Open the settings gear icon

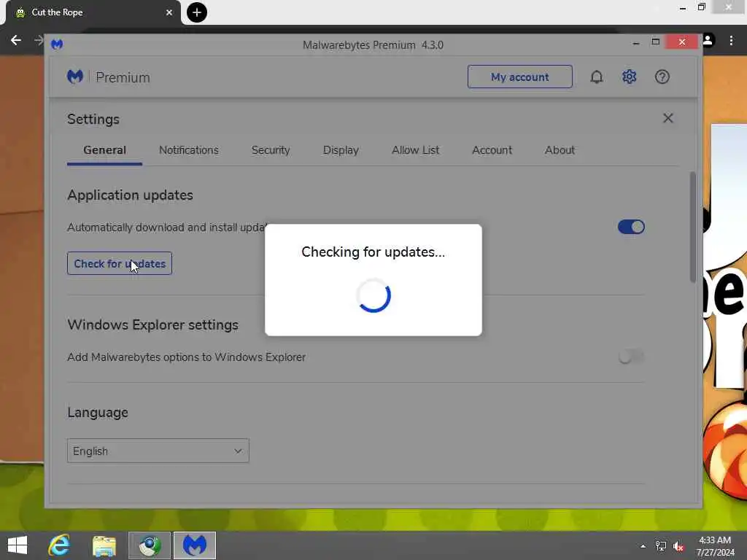630,77
